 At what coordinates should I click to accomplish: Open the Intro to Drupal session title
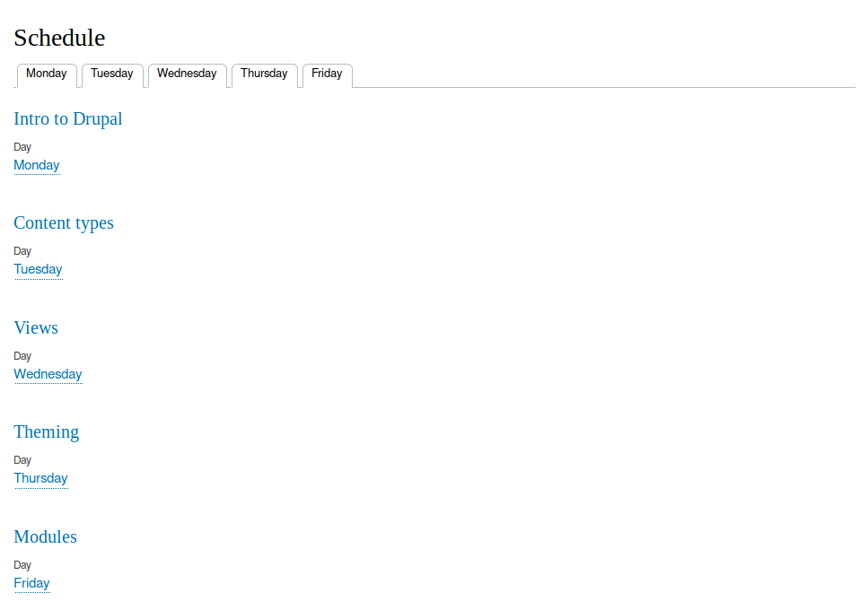click(x=68, y=119)
